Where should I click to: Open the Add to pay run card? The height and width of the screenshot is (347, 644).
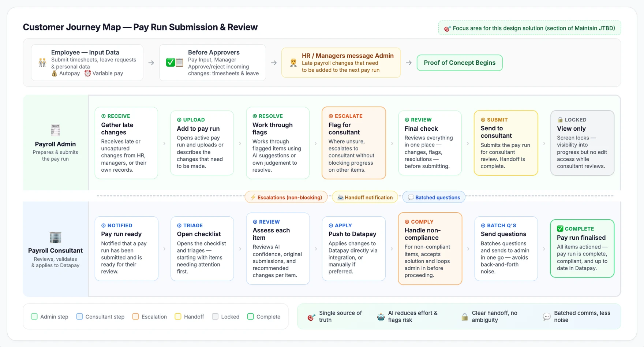click(x=202, y=143)
